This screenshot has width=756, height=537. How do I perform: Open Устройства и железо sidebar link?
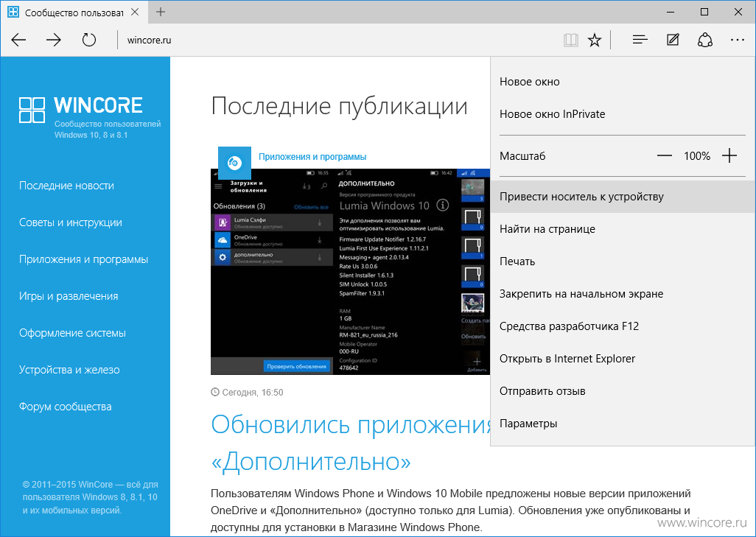pos(69,370)
